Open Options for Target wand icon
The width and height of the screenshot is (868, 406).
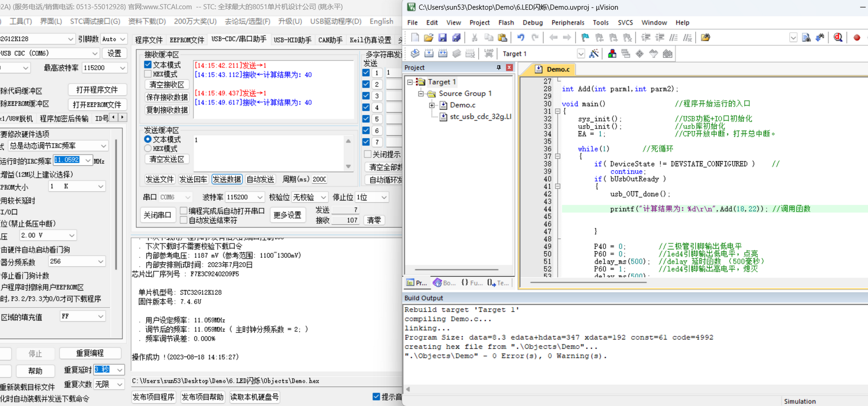point(594,53)
